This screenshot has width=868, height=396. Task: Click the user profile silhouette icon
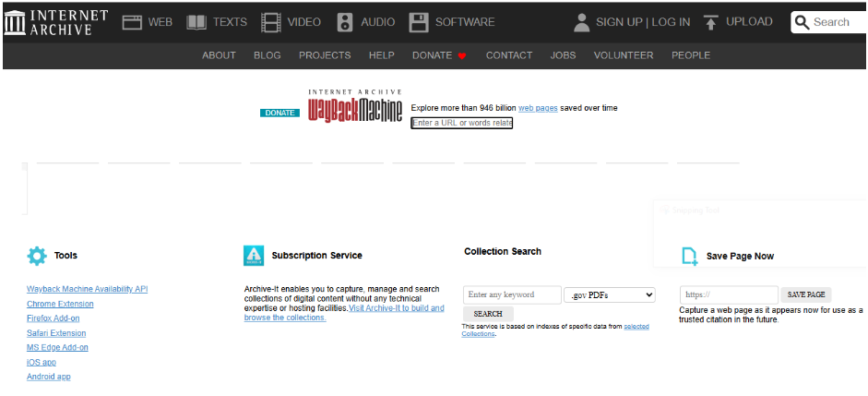582,22
